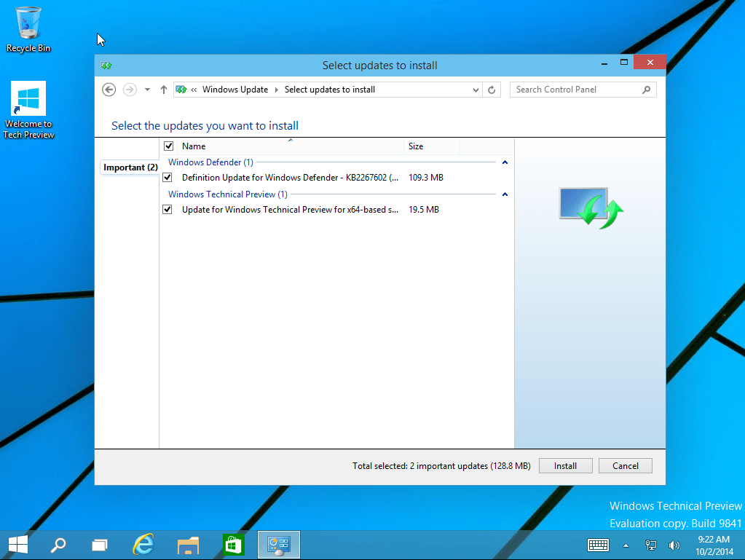Image resolution: width=745 pixels, height=560 pixels.
Task: Show hidden system tray icons
Action: click(x=626, y=545)
